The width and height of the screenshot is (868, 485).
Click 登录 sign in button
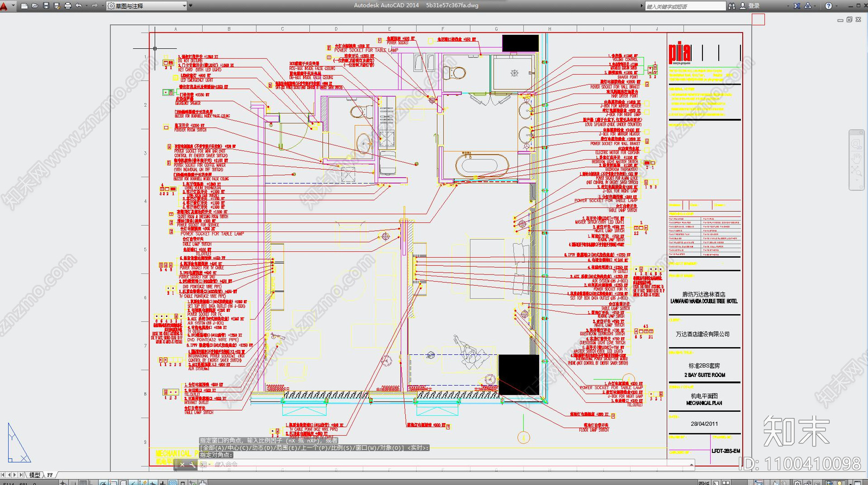click(x=754, y=6)
